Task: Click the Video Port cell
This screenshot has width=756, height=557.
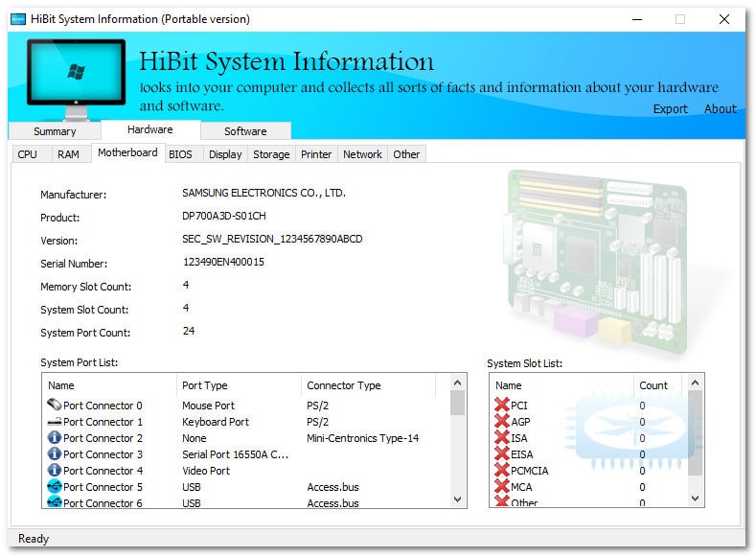Action: coord(206,471)
